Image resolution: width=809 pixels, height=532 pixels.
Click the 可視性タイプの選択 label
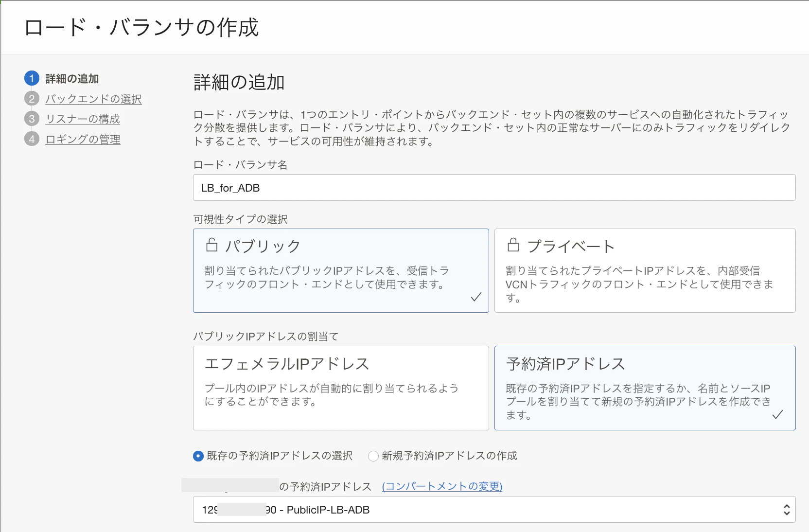coord(240,219)
